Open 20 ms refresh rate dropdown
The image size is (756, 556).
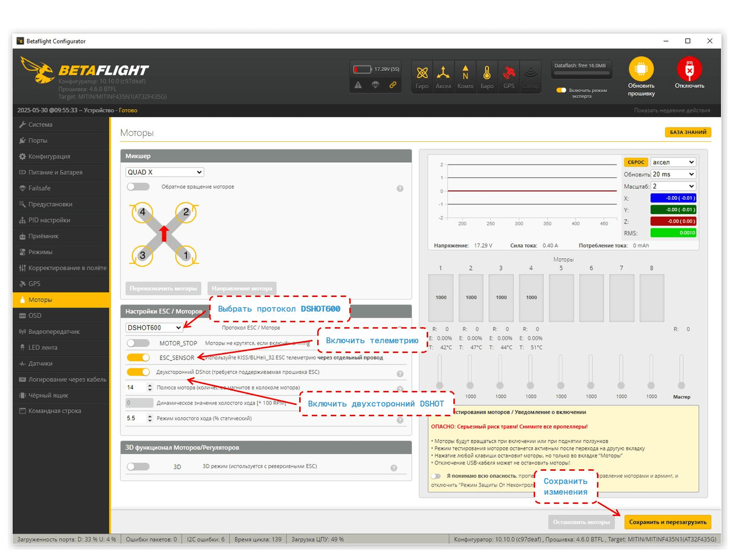(673, 174)
